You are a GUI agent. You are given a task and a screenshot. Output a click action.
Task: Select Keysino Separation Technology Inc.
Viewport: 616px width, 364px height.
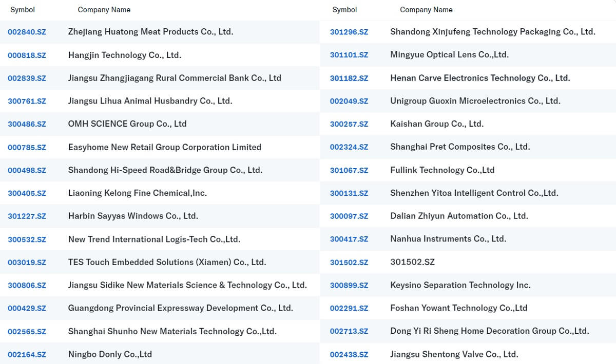[460, 285]
